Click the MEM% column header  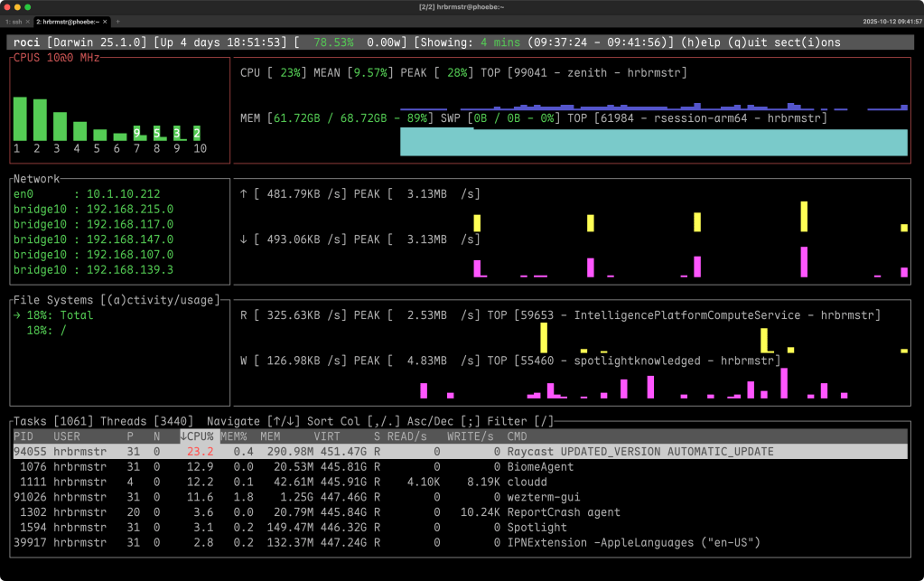point(234,436)
